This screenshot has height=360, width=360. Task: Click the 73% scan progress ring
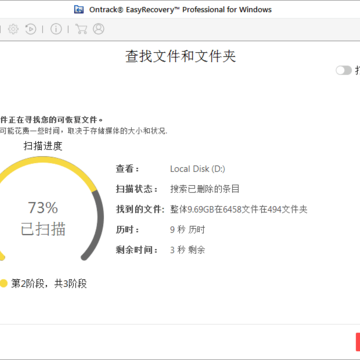tap(43, 209)
